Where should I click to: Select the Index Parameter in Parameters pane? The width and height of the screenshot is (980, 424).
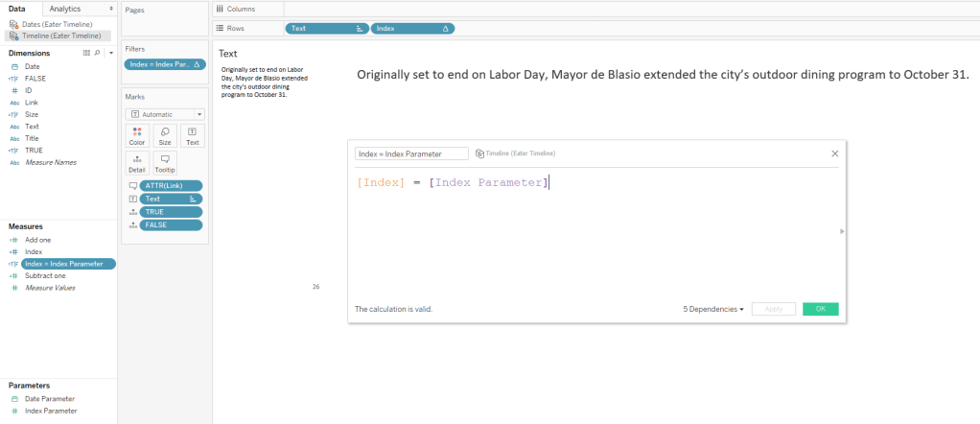point(50,411)
